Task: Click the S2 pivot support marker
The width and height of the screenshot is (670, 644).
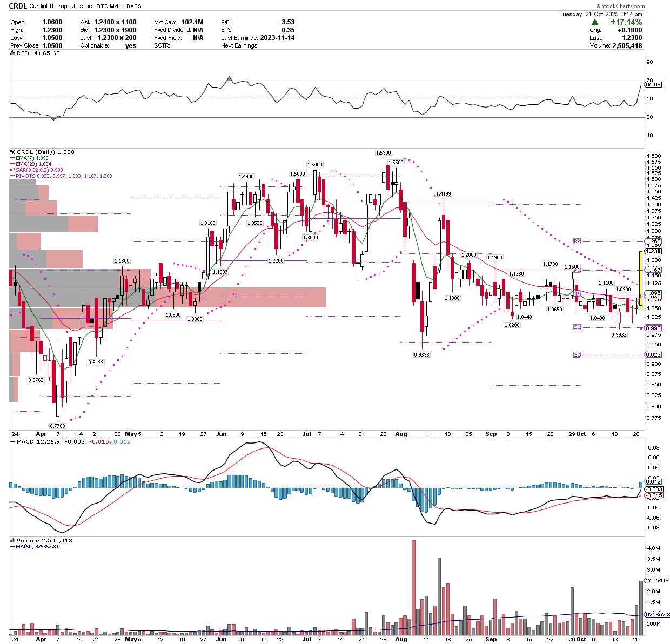Action: (577, 355)
